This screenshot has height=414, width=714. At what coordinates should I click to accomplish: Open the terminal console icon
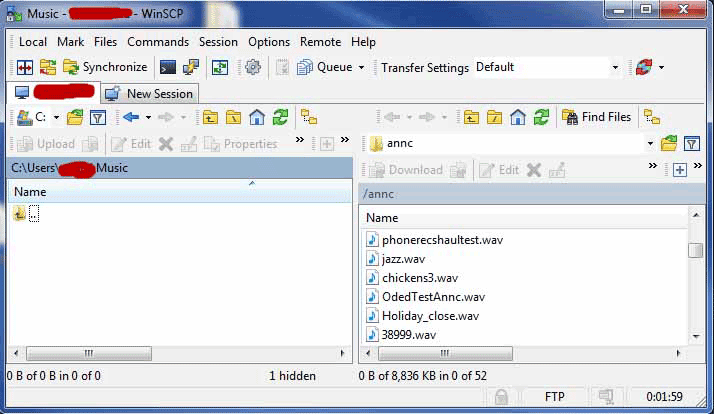click(x=168, y=67)
